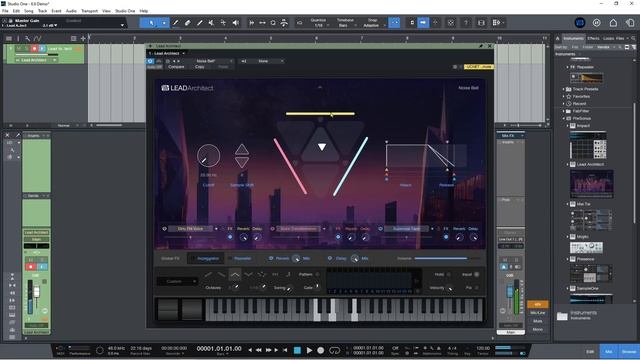Enable the Repeater section toggle
Screen dimensions: 640x360
coord(230,258)
